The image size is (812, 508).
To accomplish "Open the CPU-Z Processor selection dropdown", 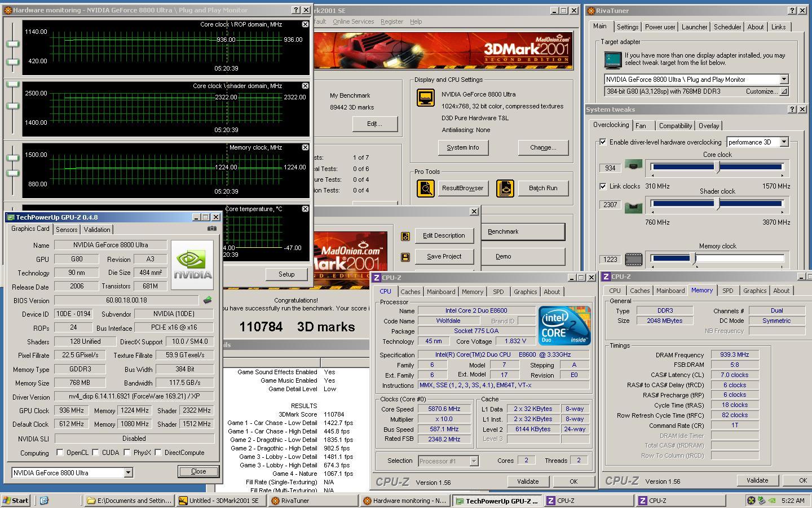I will coord(474,461).
